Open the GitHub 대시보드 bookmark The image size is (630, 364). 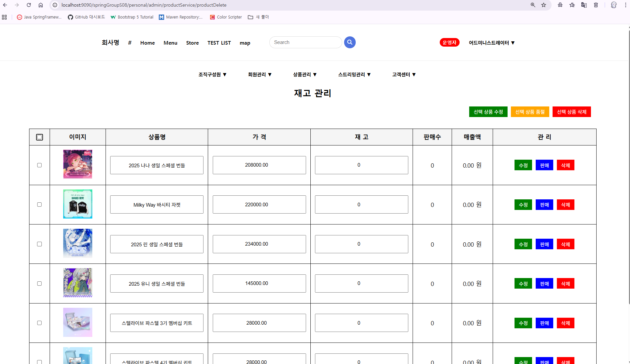coord(86,17)
